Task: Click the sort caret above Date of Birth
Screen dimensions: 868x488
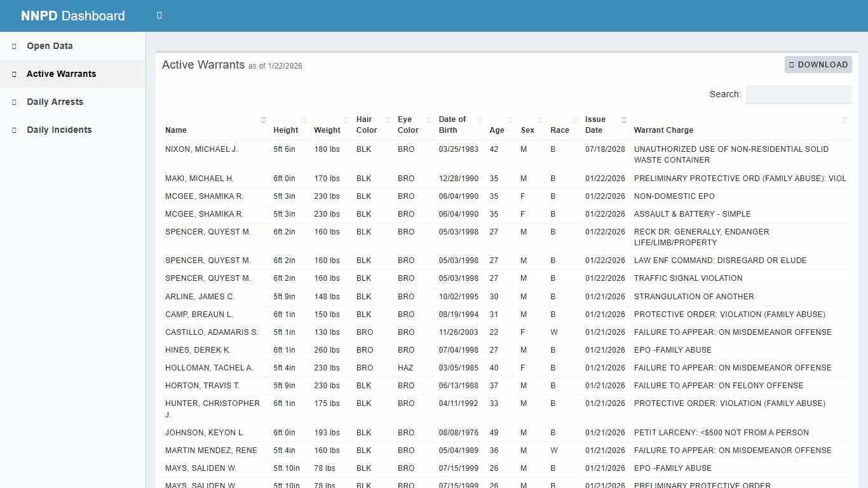Action: click(x=480, y=119)
